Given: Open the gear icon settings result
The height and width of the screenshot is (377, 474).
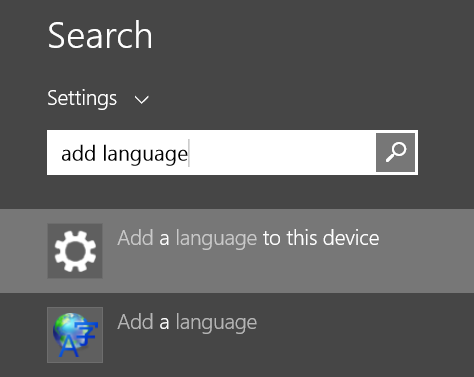Looking at the screenshot, I should click(x=75, y=251).
